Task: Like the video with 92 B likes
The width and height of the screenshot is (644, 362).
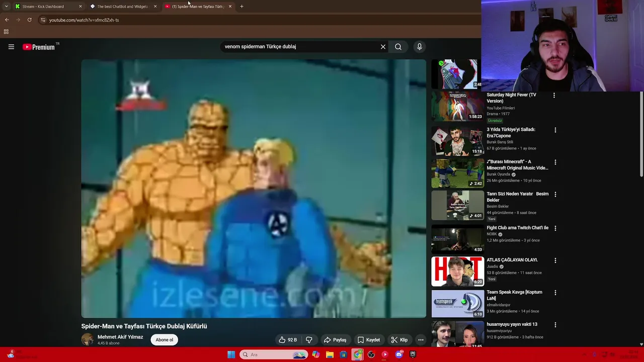Action: coord(288,340)
